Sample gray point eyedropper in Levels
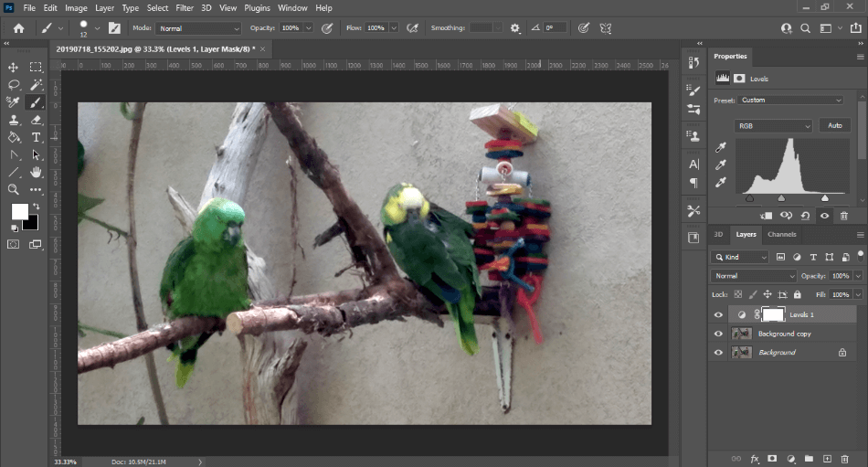 (x=720, y=165)
